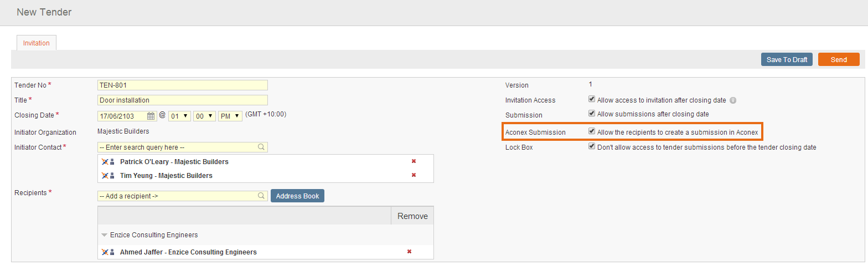868x265 pixels.
Task: Open the AM/PM dropdown
Action: pos(230,116)
